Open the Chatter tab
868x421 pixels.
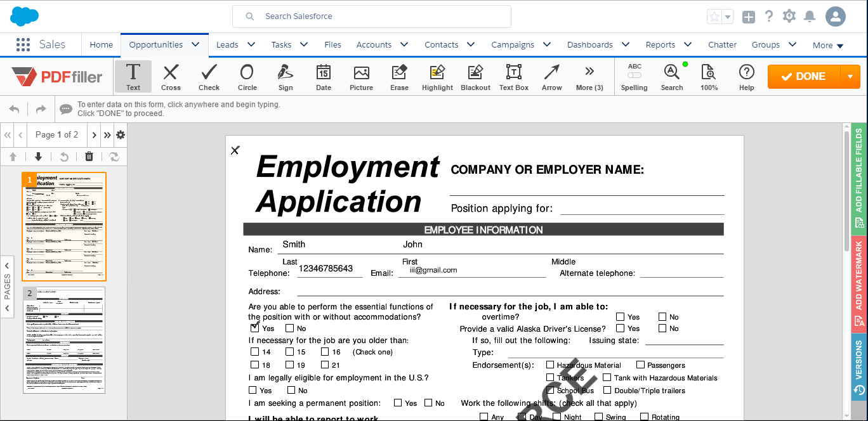[722, 44]
